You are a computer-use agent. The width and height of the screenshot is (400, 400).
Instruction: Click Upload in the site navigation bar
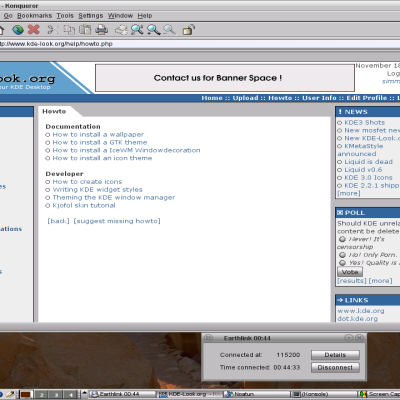tap(246, 98)
